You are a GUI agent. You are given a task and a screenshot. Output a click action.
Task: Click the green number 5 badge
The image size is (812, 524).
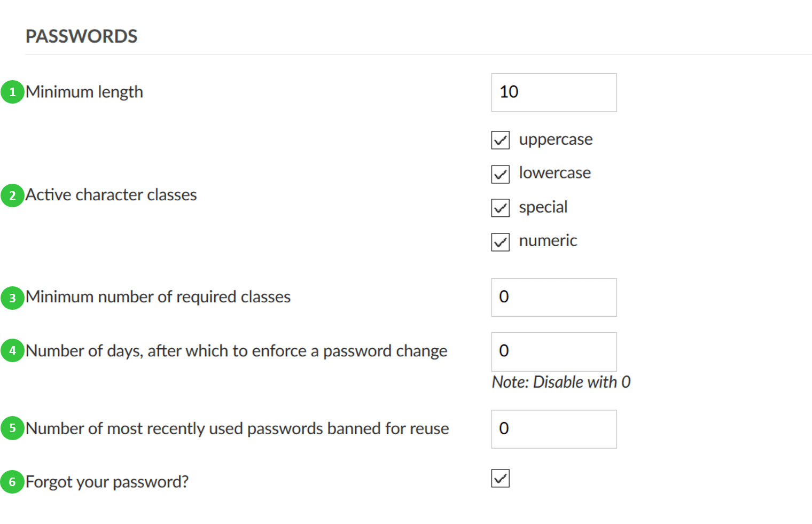pyautogui.click(x=12, y=428)
